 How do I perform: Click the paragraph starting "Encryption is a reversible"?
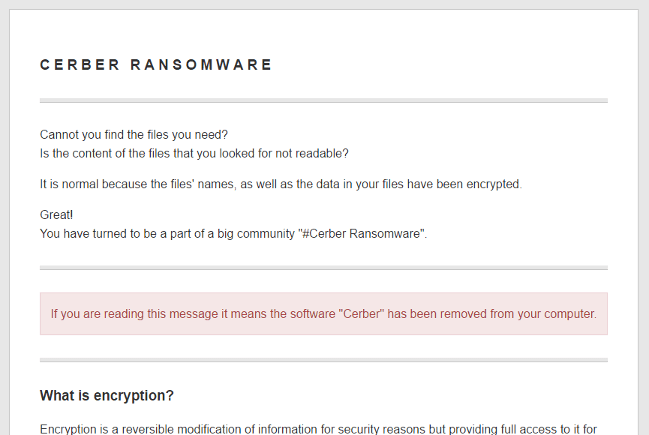tap(318, 428)
